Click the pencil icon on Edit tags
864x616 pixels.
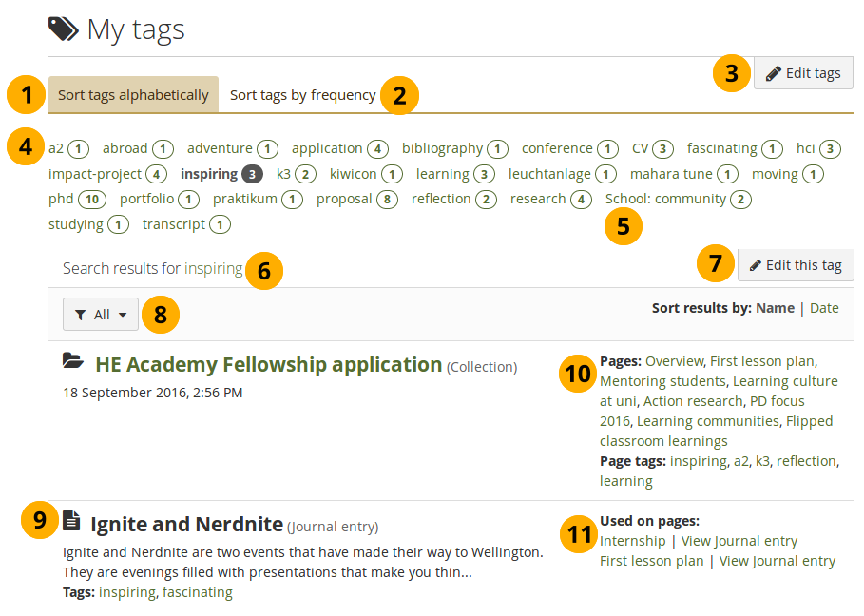coord(774,73)
